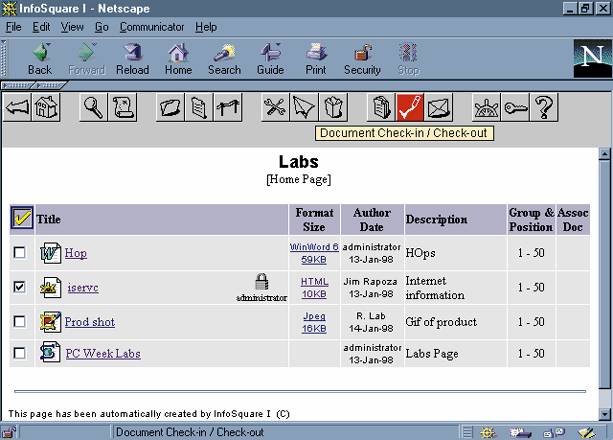This screenshot has width=613, height=440.
Task: Check the Prod shot row checkbox
Action: pyautogui.click(x=20, y=321)
